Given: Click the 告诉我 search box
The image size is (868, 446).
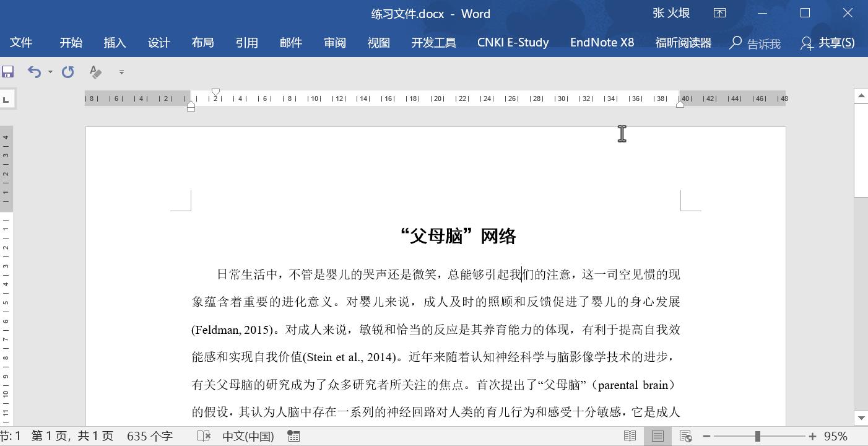Looking at the screenshot, I should click(x=755, y=43).
